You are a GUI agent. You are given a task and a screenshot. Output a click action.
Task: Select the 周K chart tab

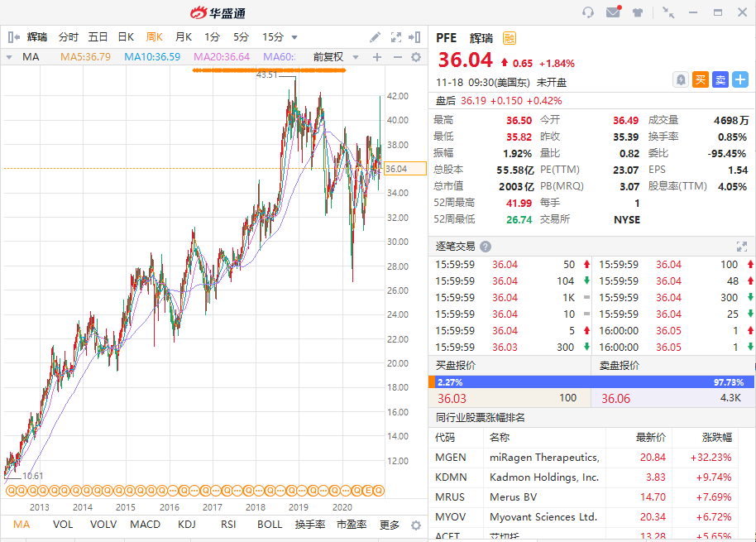pos(155,37)
